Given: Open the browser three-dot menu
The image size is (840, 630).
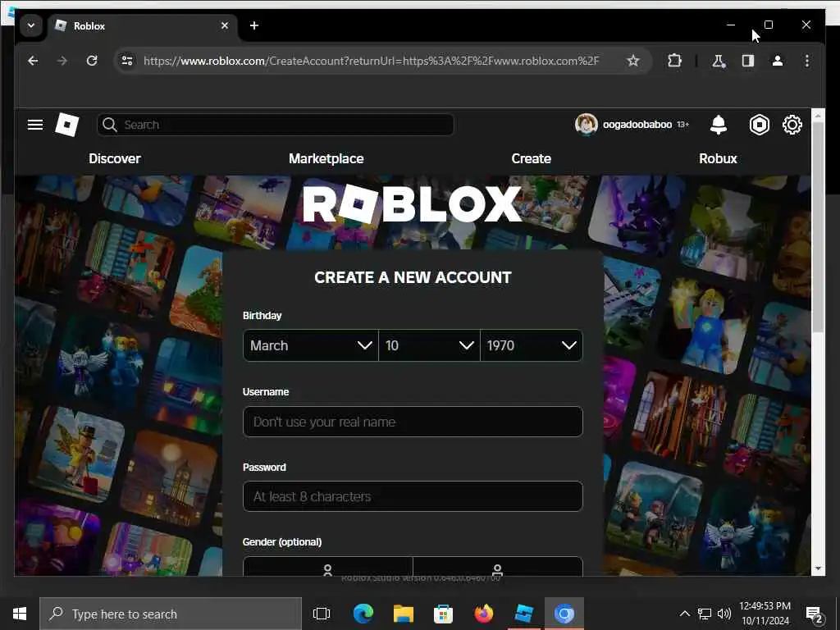Looking at the screenshot, I should coord(807,61).
